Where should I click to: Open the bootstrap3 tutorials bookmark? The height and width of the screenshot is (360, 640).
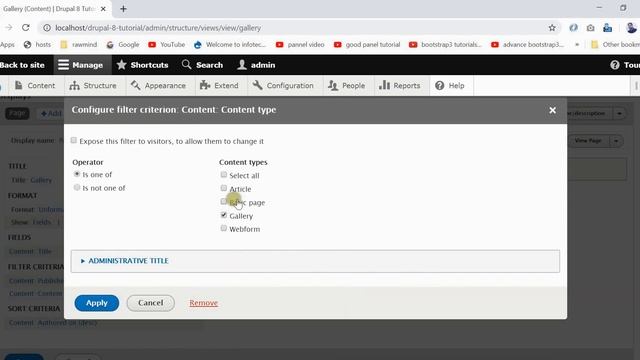click(x=446, y=44)
